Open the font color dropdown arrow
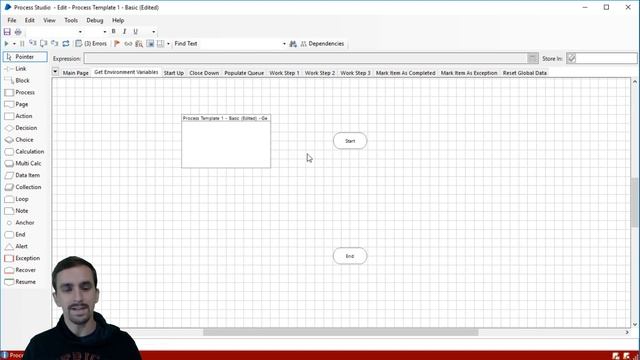Image resolution: width=640 pixels, height=360 pixels. click(x=153, y=31)
